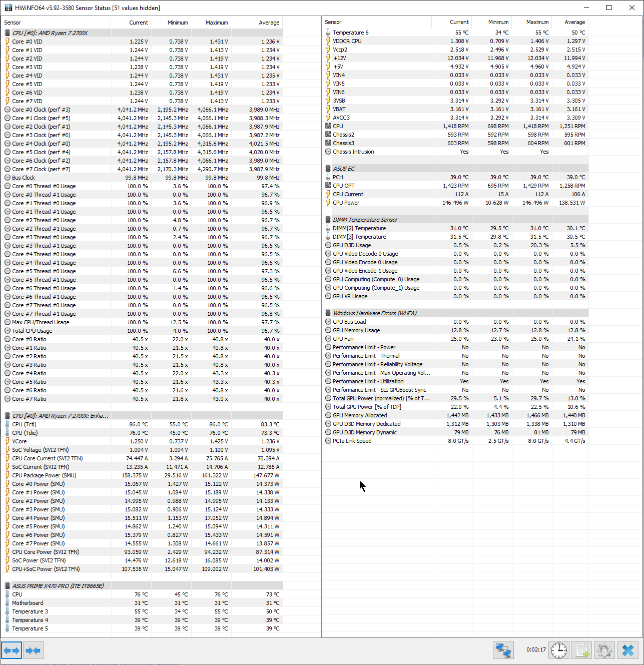Click the right panel Maximum column header
This screenshot has height=665, width=644.
click(x=532, y=22)
